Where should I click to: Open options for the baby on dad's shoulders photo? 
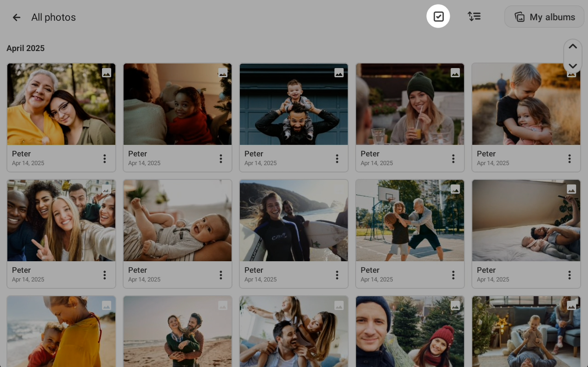337,159
